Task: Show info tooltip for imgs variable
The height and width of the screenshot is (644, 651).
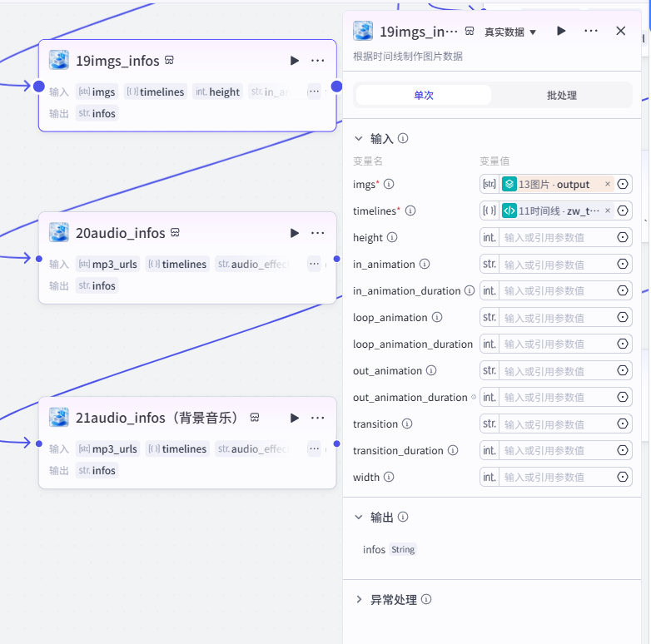Action: [x=389, y=184]
